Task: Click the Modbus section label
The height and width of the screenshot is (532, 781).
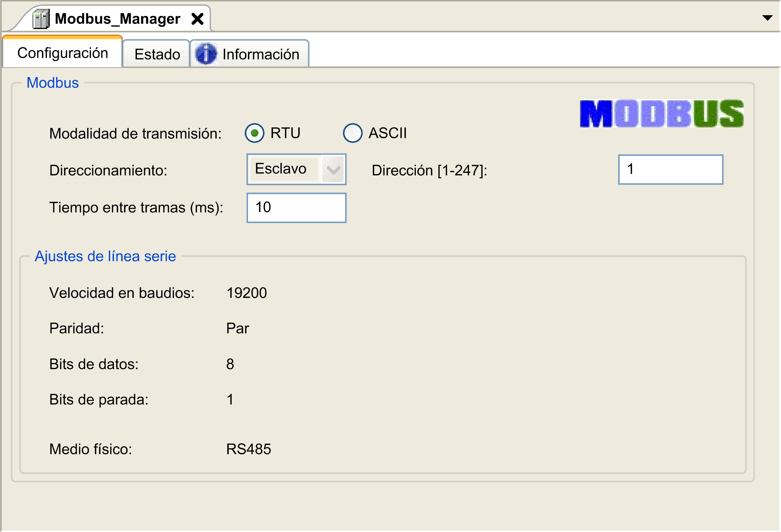Action: [52, 83]
